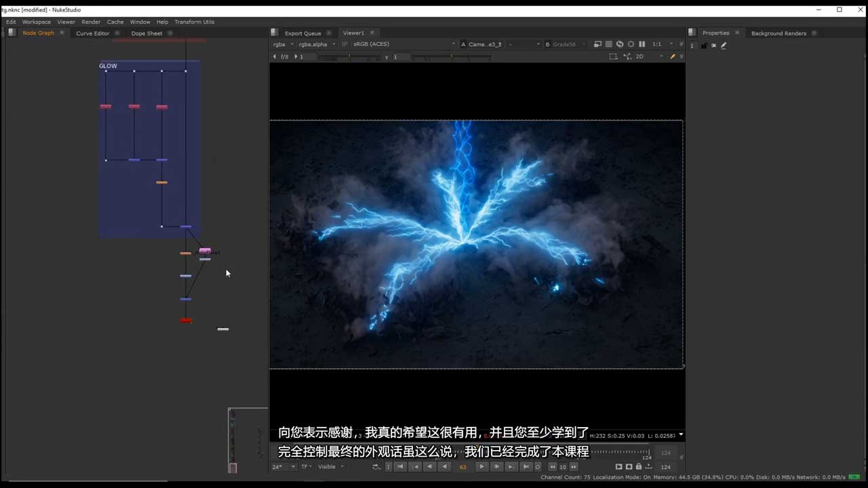Click the viewer refresh icon
Image resolution: width=868 pixels, height=488 pixels.
tap(619, 44)
